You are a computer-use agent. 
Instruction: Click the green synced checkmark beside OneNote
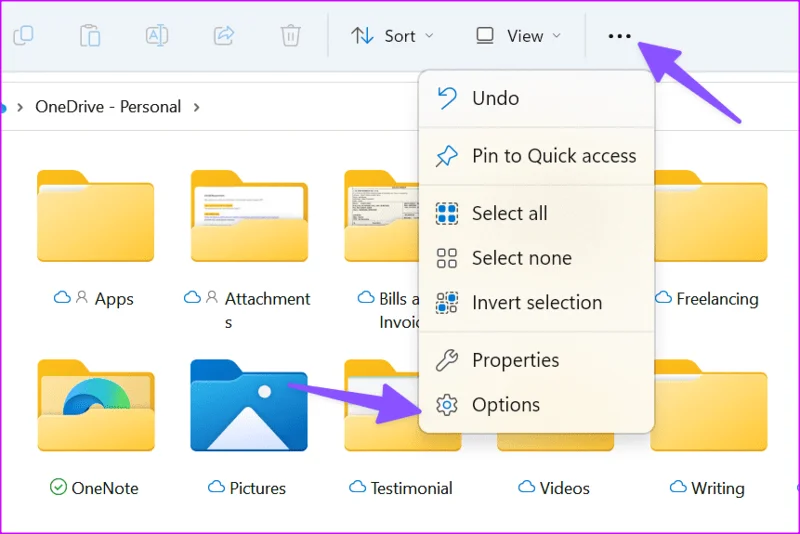58,487
